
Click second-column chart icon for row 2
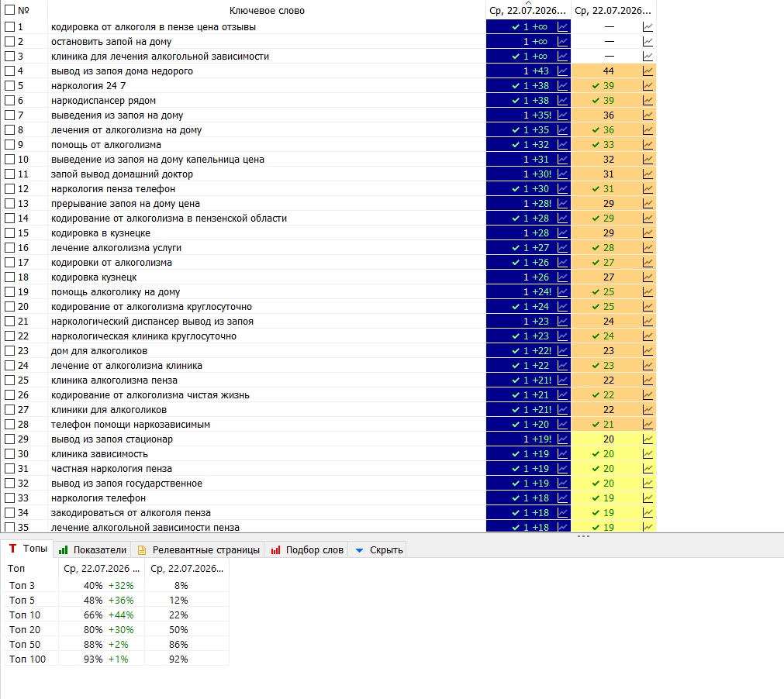(648, 42)
